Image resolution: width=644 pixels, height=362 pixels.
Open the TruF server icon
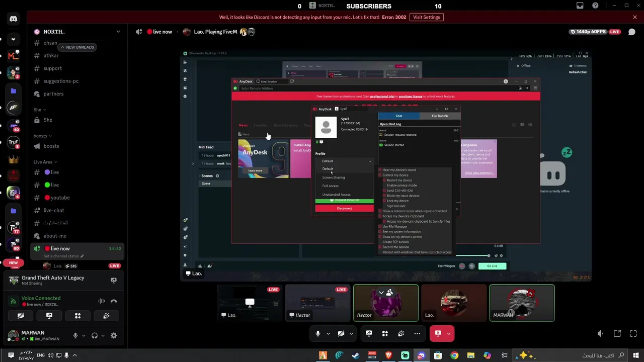(14, 142)
